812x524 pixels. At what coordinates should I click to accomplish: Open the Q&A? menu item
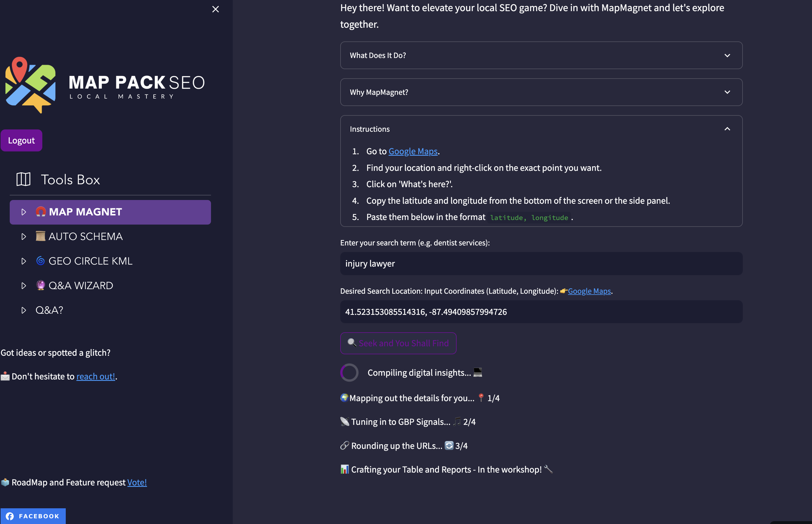click(110, 310)
